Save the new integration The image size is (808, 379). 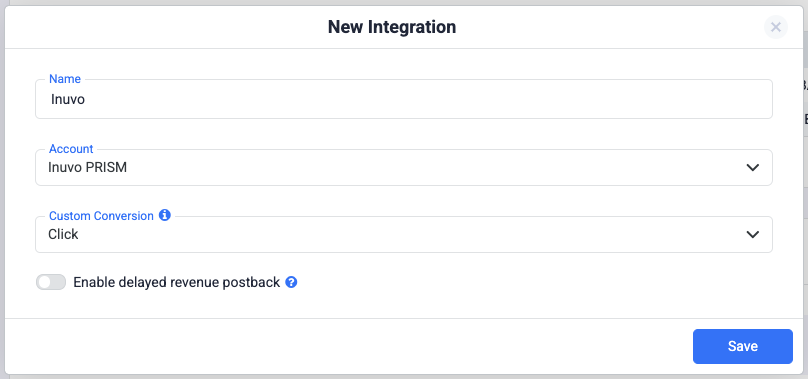pos(743,347)
